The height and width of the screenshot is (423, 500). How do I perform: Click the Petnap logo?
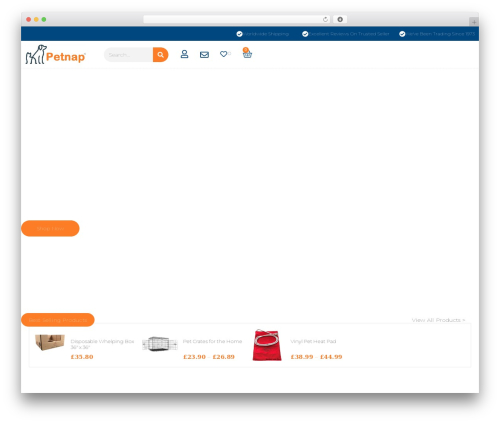pyautogui.click(x=56, y=55)
